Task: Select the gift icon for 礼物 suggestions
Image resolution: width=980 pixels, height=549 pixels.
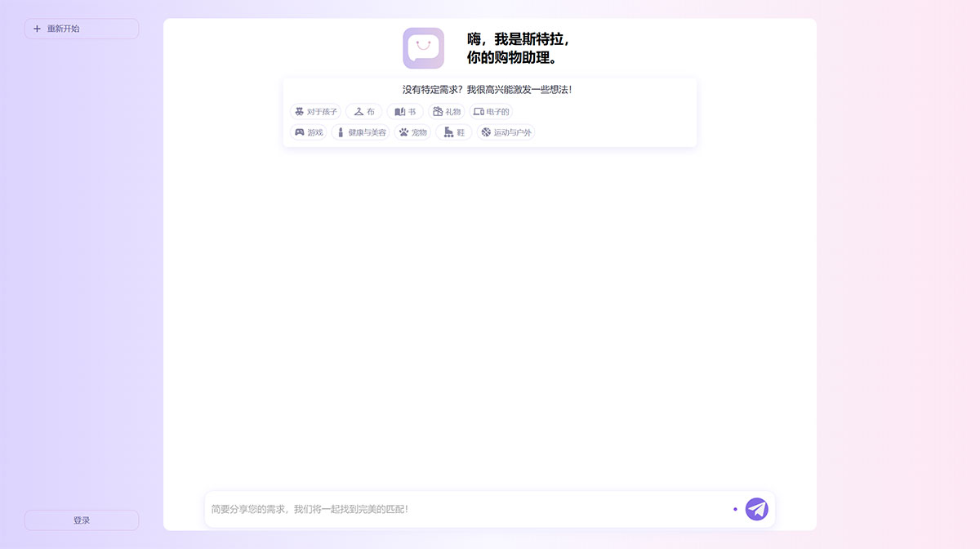Action: pos(437,111)
